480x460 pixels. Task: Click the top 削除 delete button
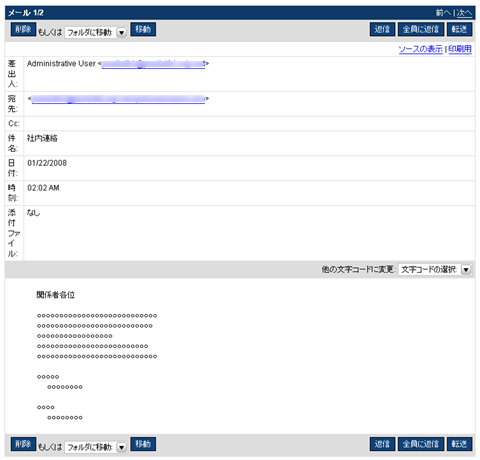pos(23,29)
